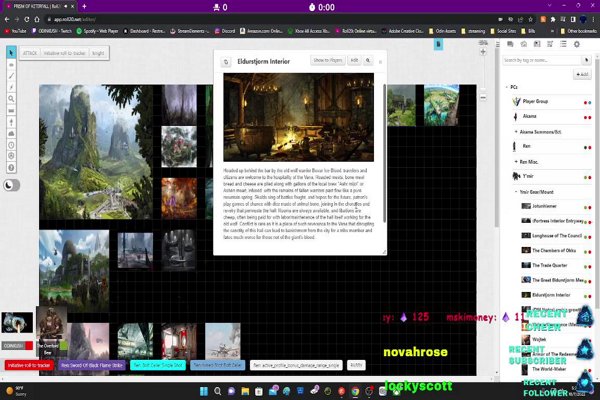Click Edit in the handout dialog
Image resolution: width=600 pixels, height=400 pixels.
(x=355, y=60)
